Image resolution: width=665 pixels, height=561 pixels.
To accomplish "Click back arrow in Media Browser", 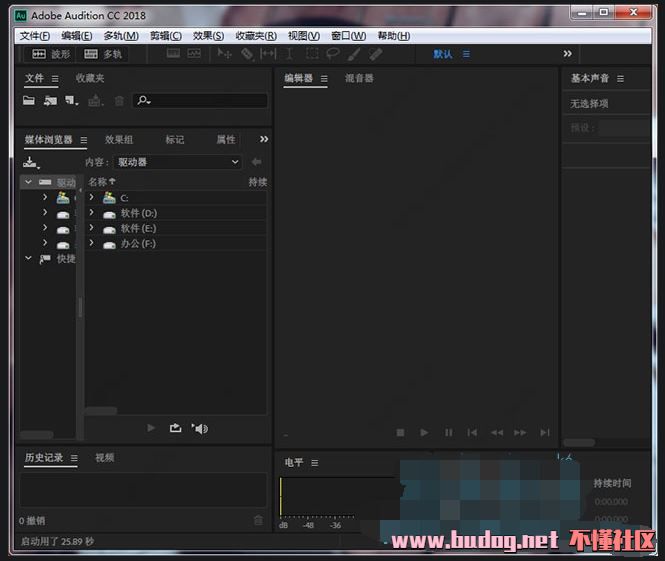I will point(256,162).
